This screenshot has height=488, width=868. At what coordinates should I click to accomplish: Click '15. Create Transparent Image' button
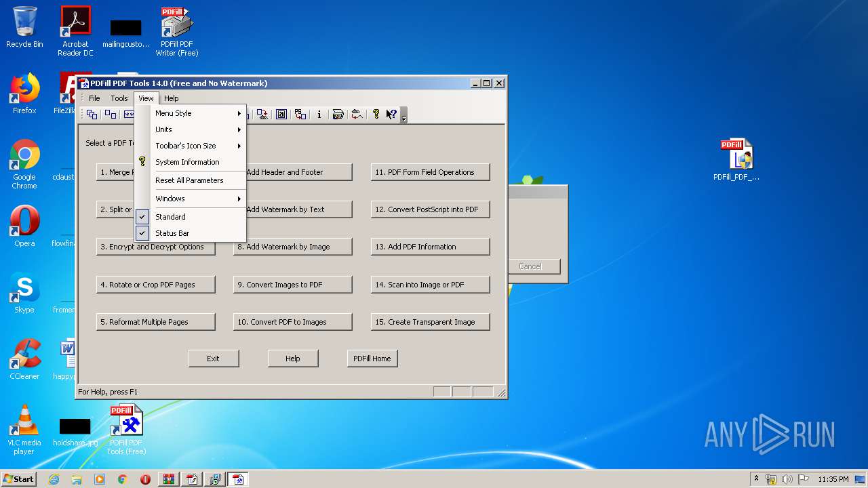point(431,322)
